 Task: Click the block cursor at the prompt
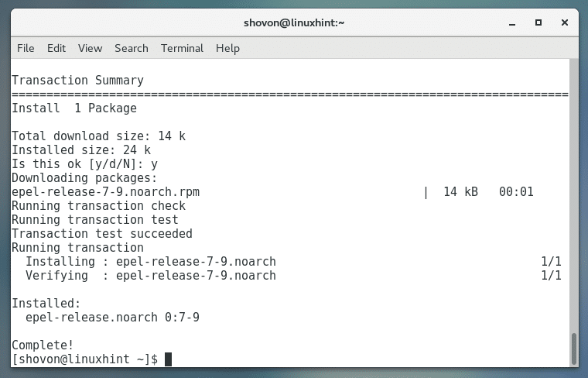(x=168, y=359)
